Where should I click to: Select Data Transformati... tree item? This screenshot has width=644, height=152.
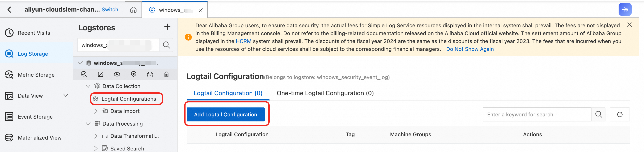(134, 136)
